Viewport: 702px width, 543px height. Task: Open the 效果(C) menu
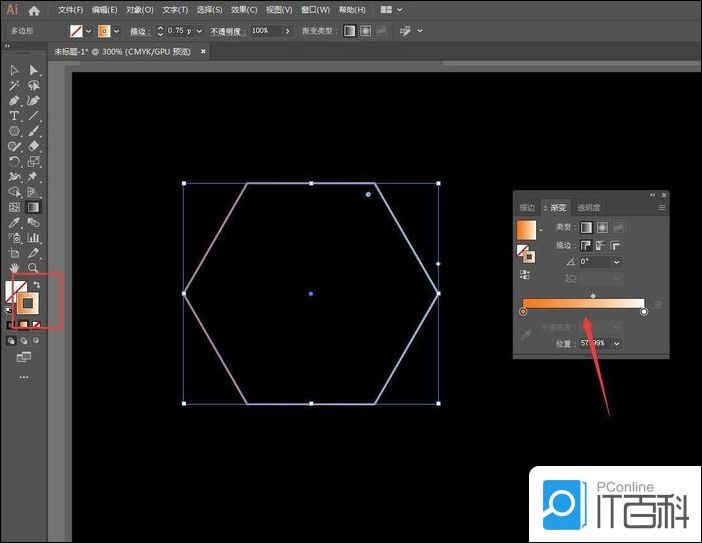244,10
